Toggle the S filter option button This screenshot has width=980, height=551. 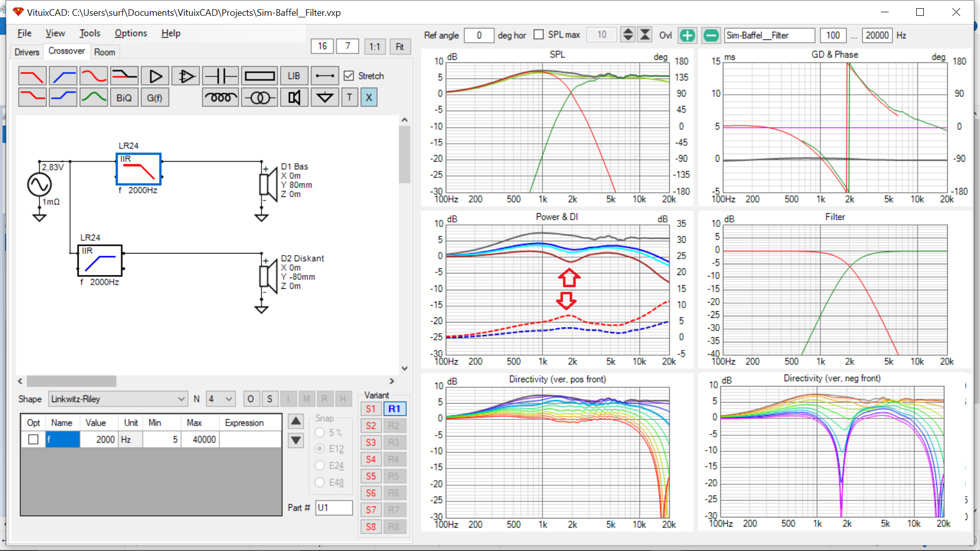[x=269, y=399]
